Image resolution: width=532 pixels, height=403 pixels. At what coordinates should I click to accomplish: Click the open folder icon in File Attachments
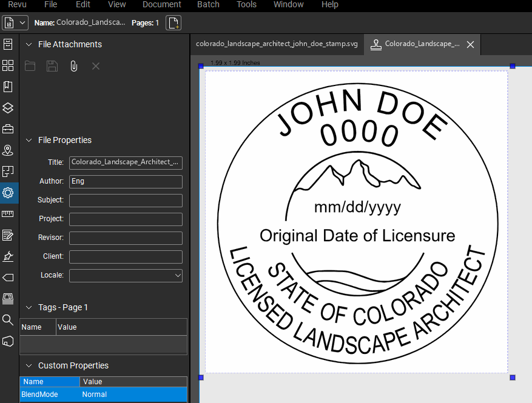tap(30, 66)
